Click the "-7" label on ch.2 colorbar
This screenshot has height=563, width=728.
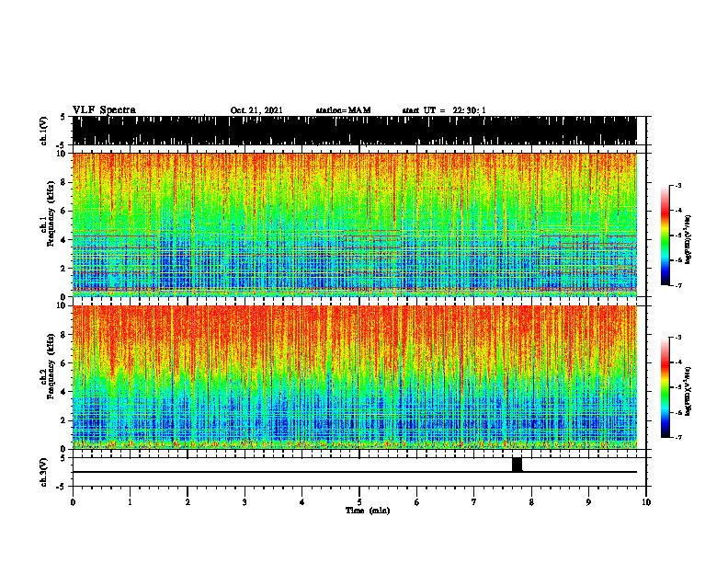(678, 437)
